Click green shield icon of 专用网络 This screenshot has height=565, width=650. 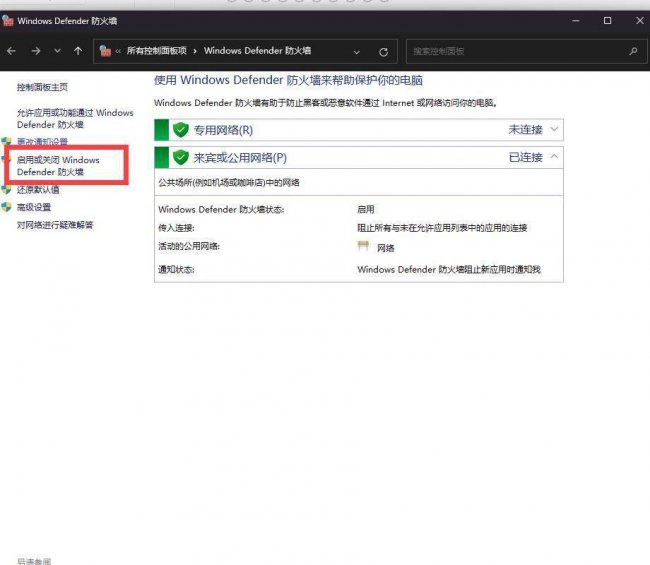(181, 130)
